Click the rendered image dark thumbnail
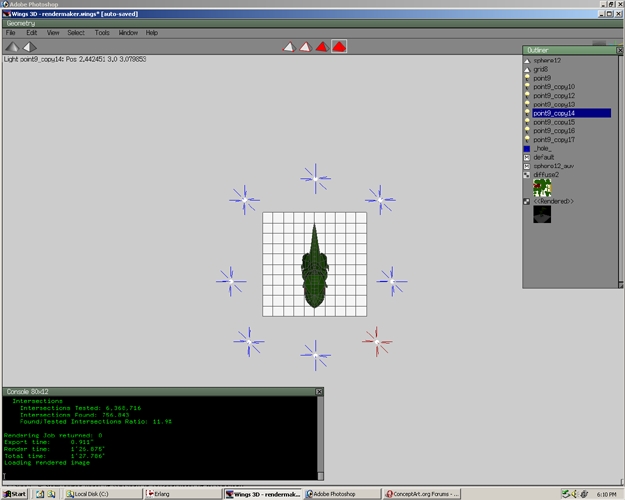The height and width of the screenshot is (500, 625). 542,214
